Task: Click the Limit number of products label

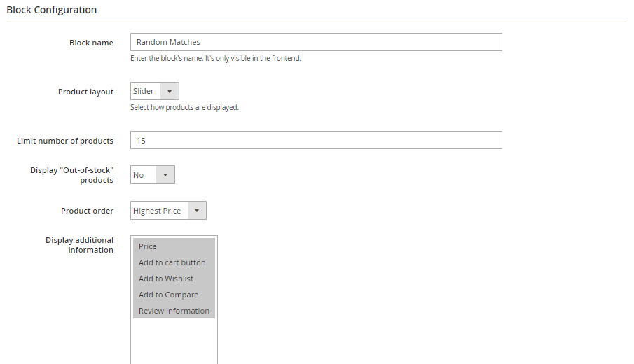Action: 65,141
